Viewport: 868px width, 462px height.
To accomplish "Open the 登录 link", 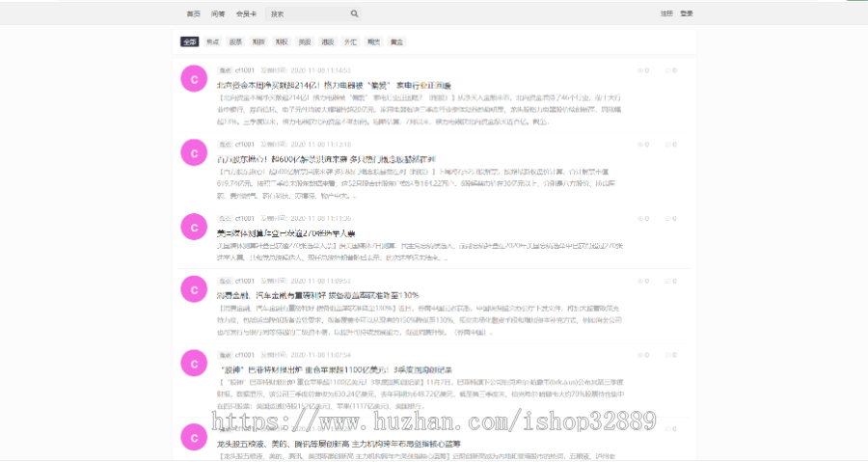I will pos(687,14).
